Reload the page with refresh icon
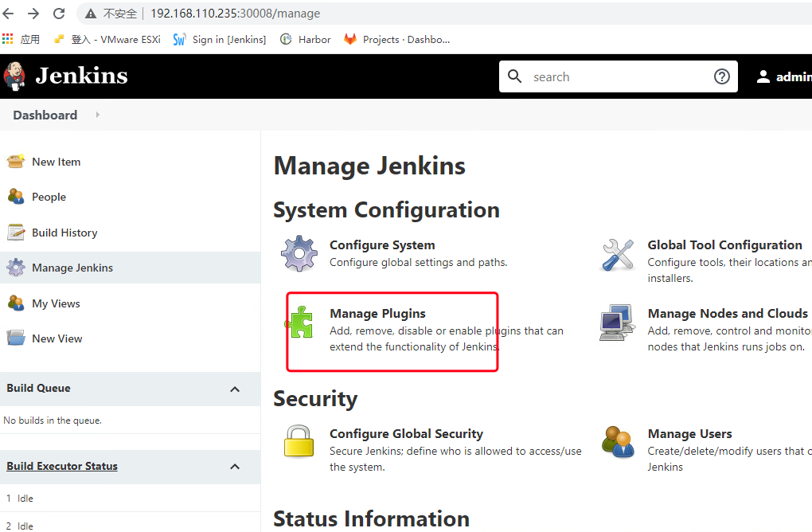Screen dimensions: 812x532 [59, 13]
